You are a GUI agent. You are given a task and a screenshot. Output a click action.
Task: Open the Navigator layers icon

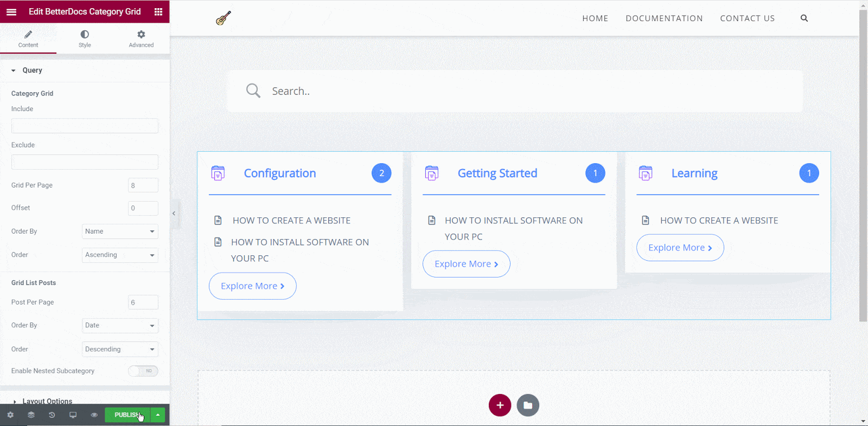31,415
